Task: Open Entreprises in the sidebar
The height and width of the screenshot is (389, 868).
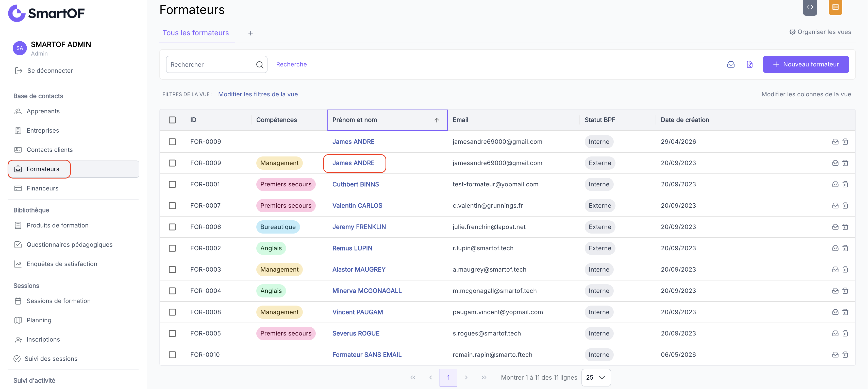Action: click(x=42, y=130)
